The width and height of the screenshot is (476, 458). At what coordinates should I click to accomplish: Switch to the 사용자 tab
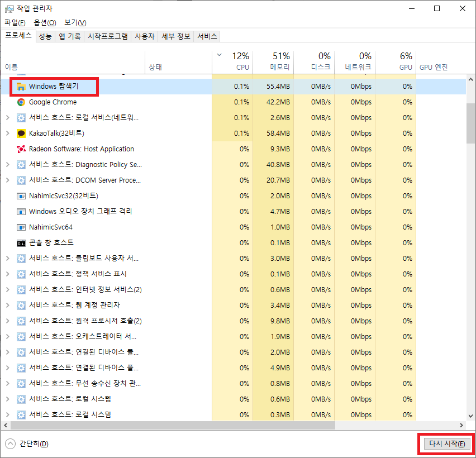(x=145, y=37)
